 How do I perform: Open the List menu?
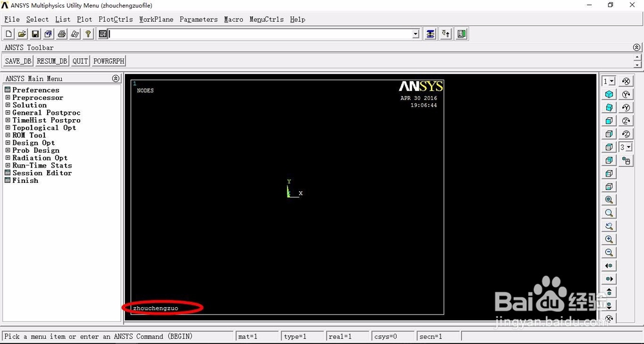coord(63,19)
